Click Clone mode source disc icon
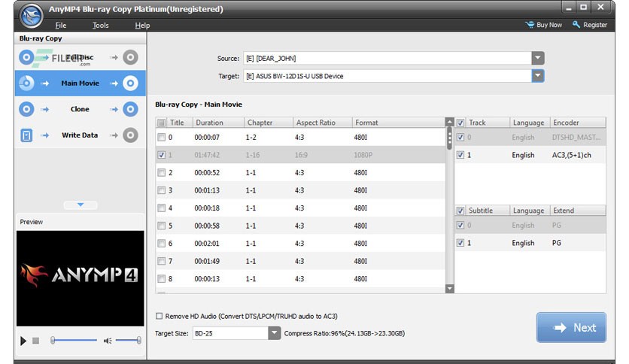This screenshot has width=629, height=364. (x=26, y=109)
